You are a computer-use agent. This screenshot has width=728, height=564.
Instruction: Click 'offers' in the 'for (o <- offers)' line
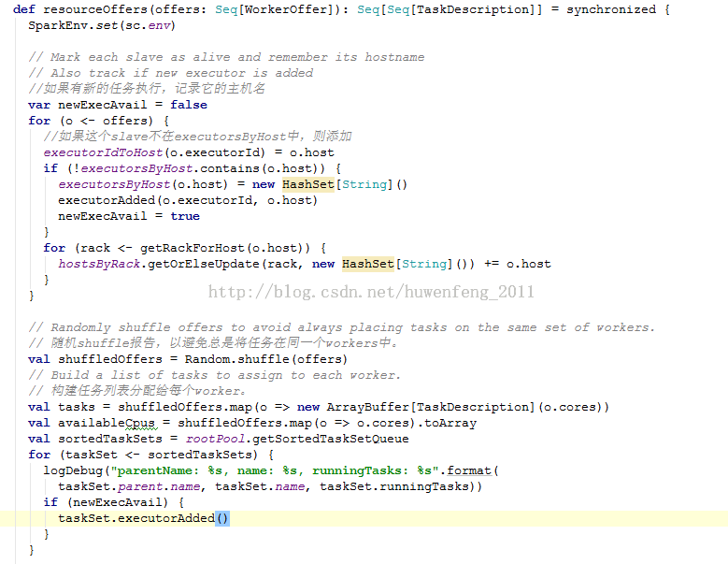click(x=125, y=121)
